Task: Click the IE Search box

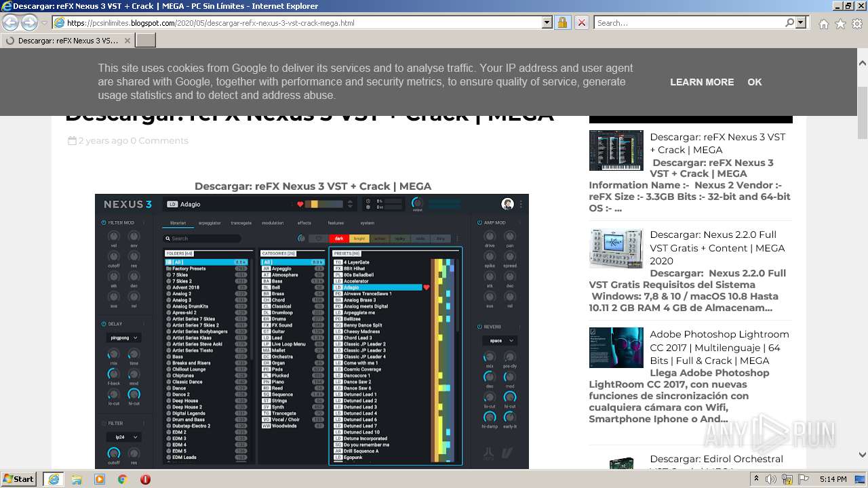Action: [x=688, y=23]
